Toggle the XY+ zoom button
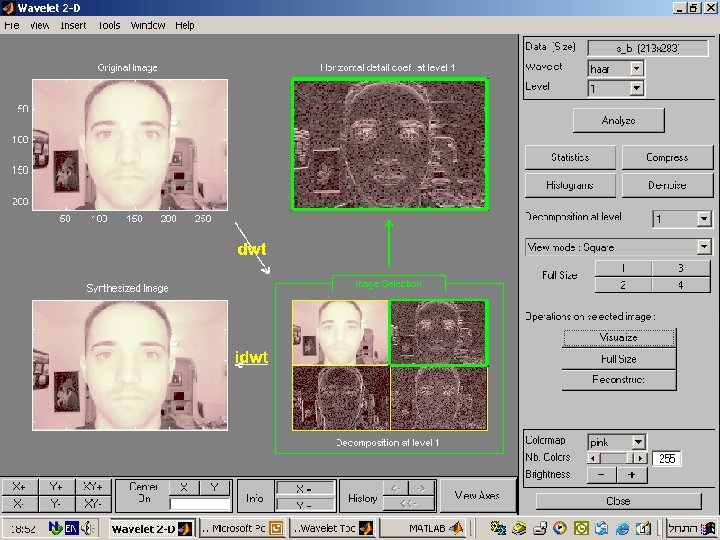The image size is (720, 540). tap(95, 487)
